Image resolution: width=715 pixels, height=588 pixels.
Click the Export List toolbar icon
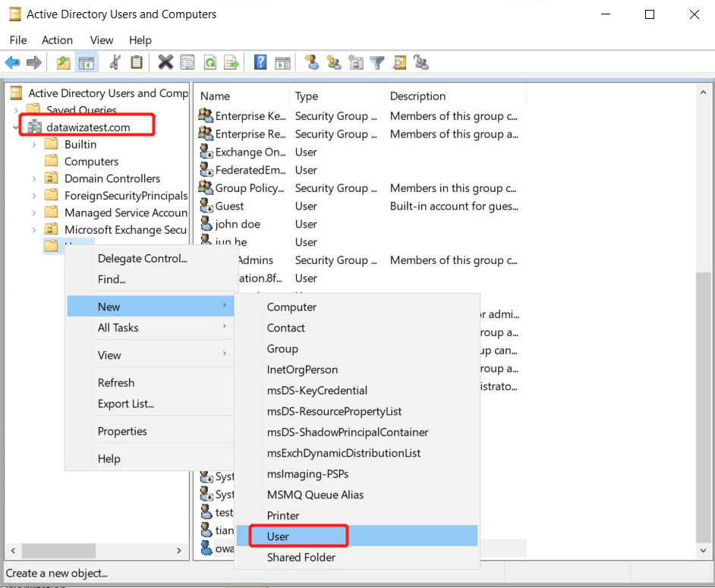[x=232, y=62]
